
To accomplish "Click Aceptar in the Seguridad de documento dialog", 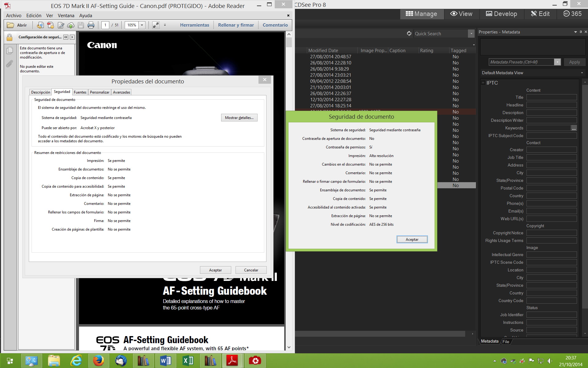I will click(x=412, y=240).
